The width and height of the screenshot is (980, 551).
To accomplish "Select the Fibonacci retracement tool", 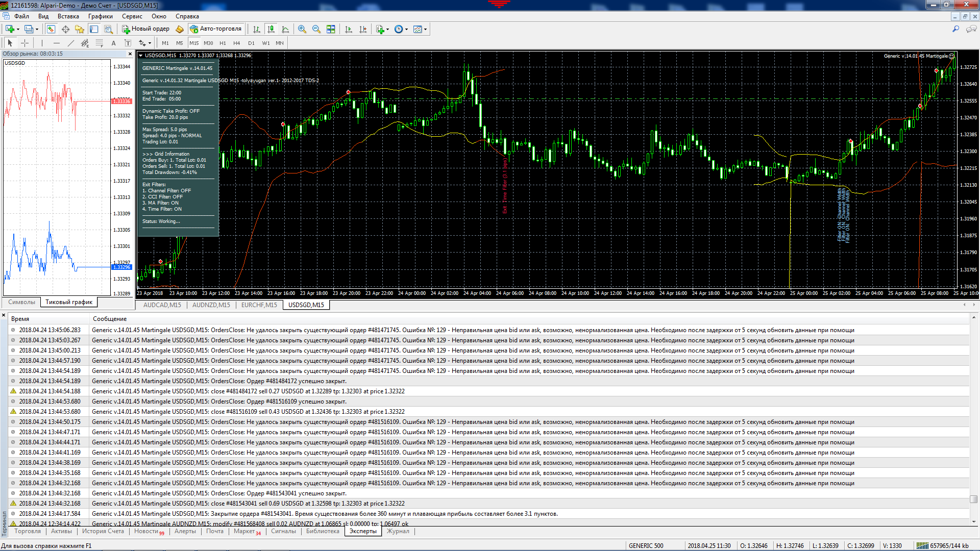I will pyautogui.click(x=100, y=43).
